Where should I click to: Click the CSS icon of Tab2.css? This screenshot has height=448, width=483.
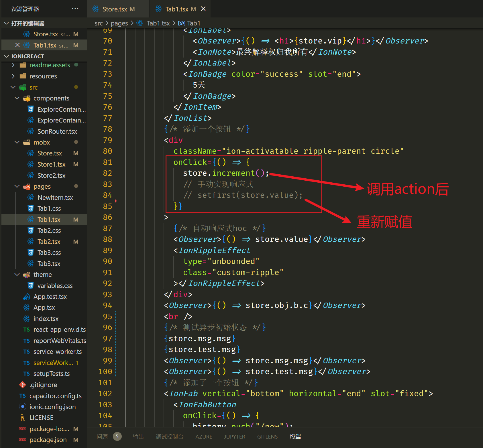pyautogui.click(x=31, y=230)
